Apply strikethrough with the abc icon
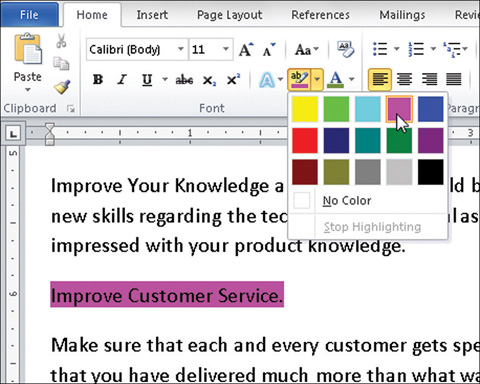Image resolution: width=480 pixels, height=384 pixels. click(184, 80)
